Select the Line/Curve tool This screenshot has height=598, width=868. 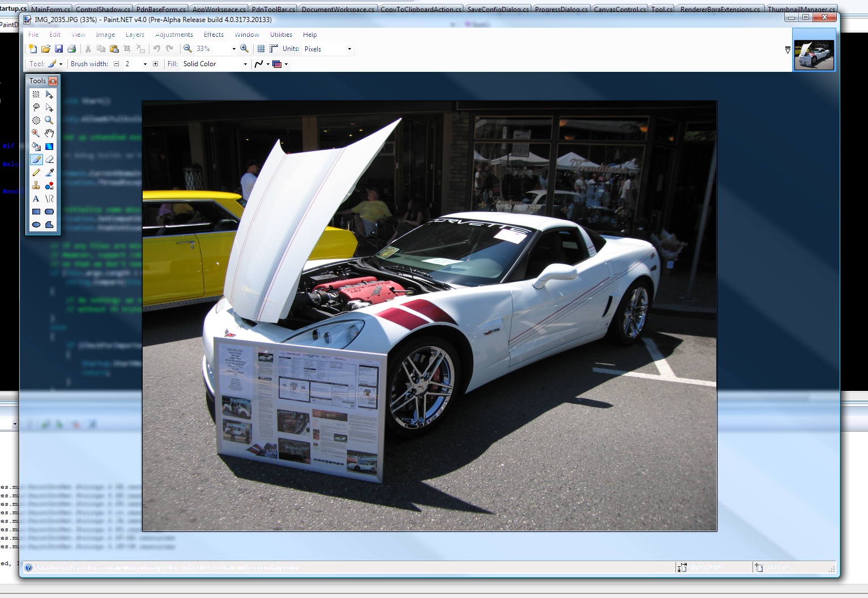[x=49, y=199]
